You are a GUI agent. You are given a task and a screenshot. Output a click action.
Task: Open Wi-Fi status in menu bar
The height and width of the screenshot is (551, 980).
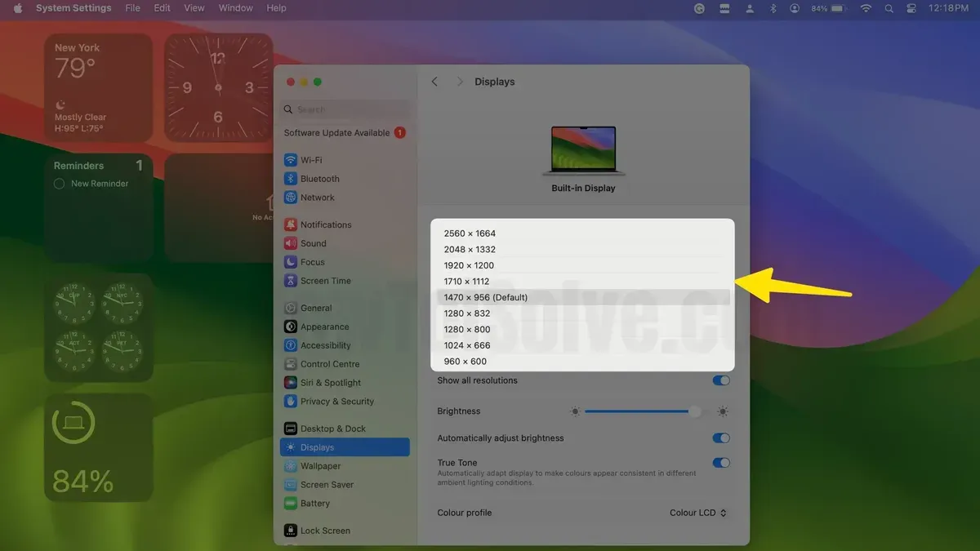click(x=866, y=8)
